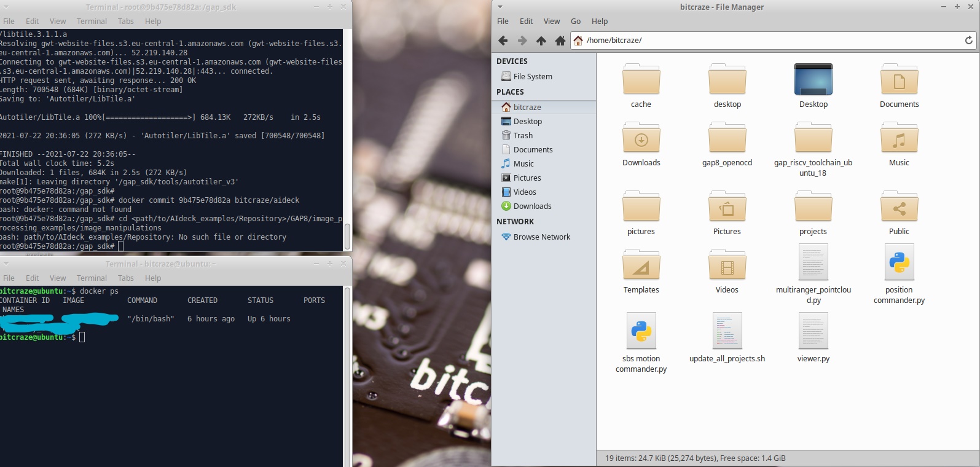Select the Documents folder icon in file view
Screen dimensions: 980x467
tap(899, 79)
